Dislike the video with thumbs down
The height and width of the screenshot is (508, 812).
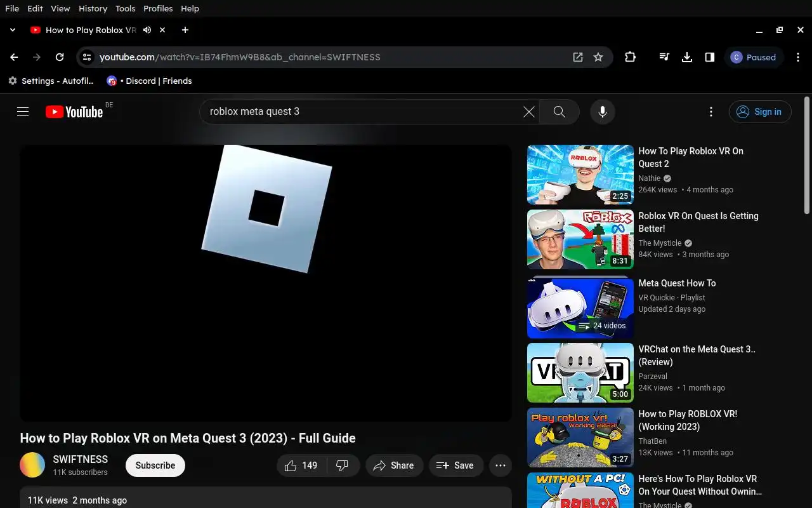point(343,465)
